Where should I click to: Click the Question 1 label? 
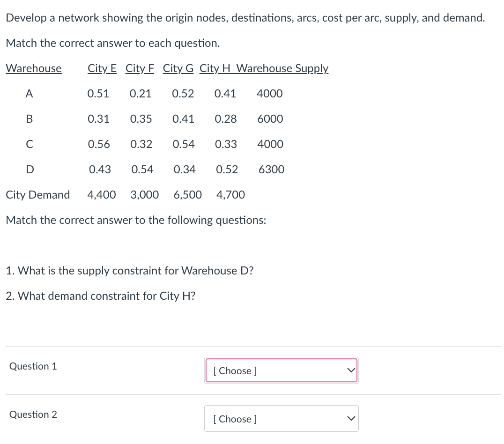coord(32,366)
